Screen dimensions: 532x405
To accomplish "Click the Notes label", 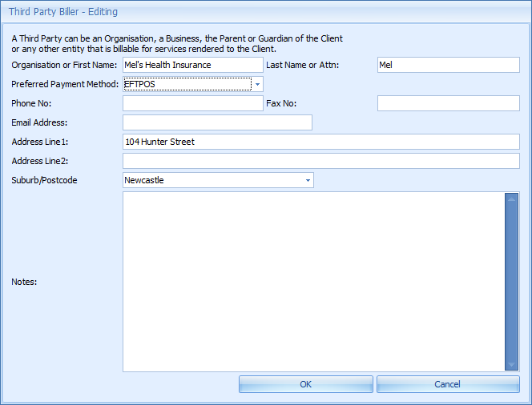I will [24, 282].
